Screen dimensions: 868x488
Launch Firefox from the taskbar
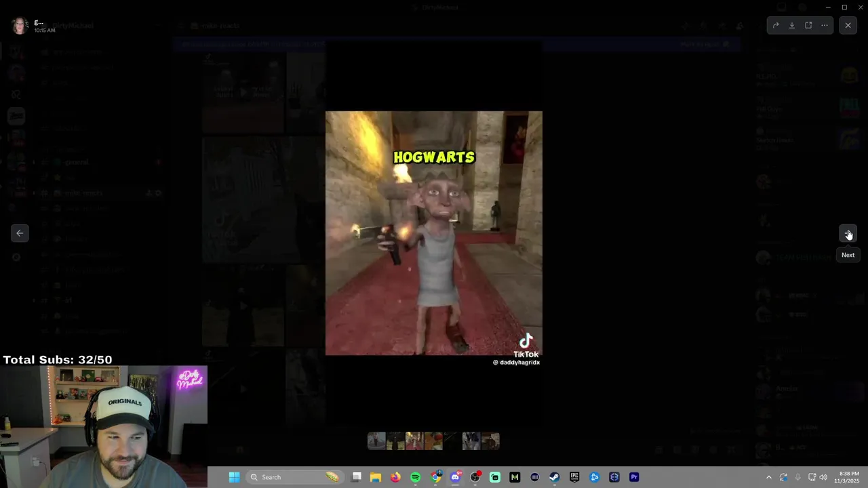point(395,477)
